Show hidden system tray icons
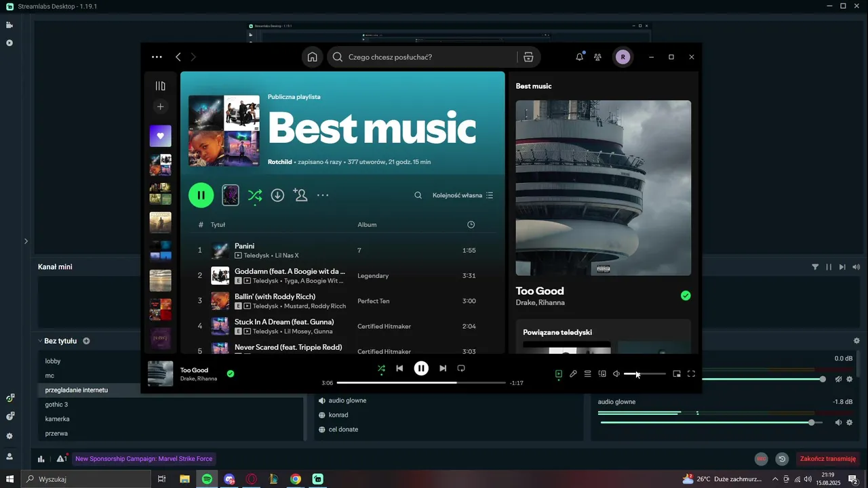This screenshot has width=868, height=488. pos(776,479)
